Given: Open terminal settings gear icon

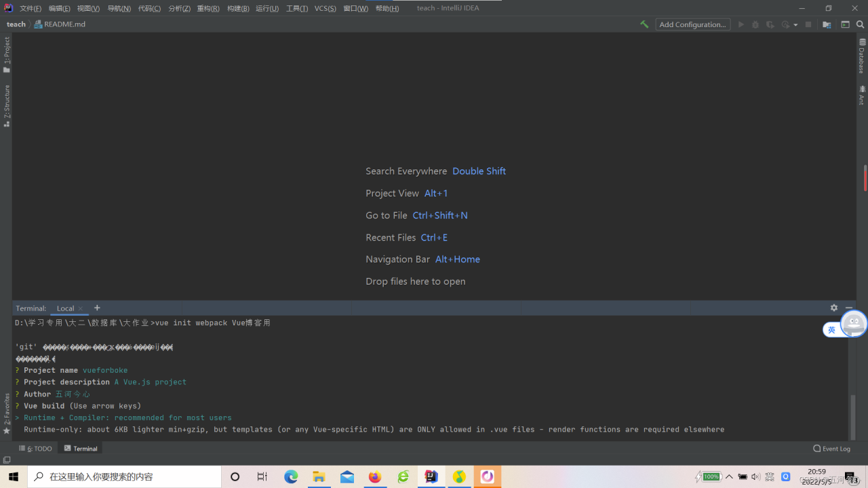Looking at the screenshot, I should coord(834,308).
